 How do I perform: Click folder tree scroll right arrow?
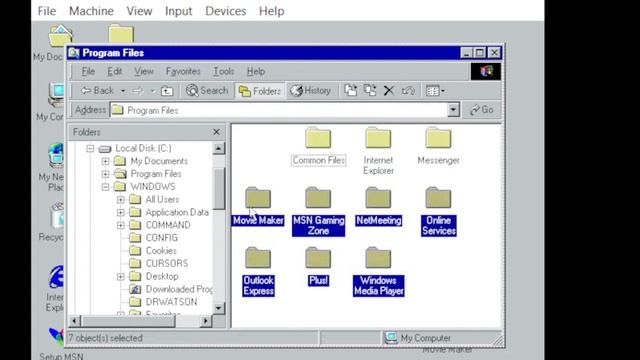[206, 321]
